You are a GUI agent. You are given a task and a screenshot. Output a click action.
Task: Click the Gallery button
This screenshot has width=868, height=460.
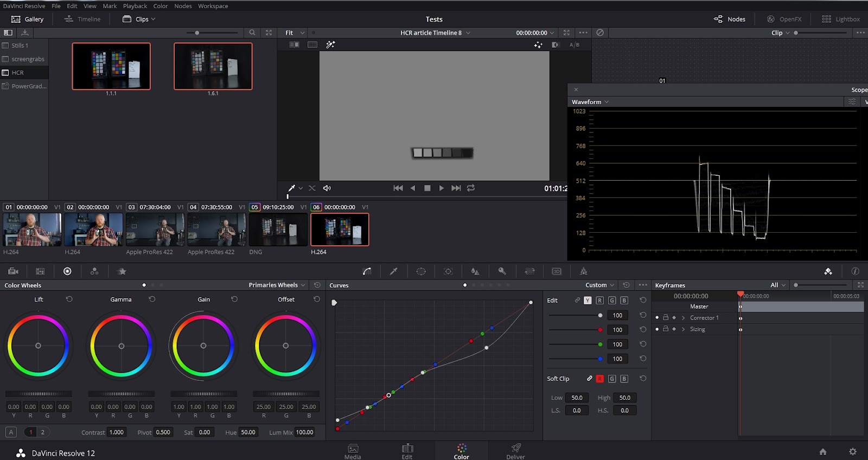pyautogui.click(x=28, y=19)
